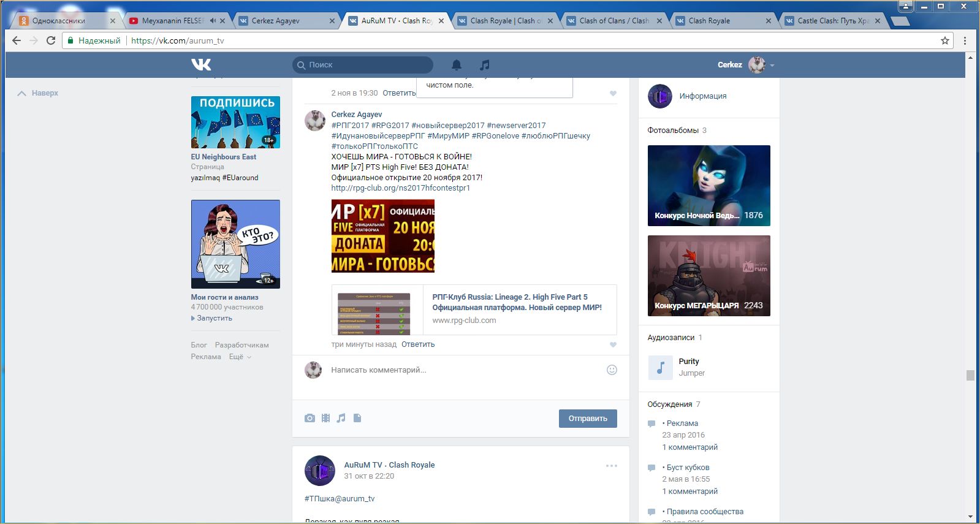Attach a video to the comment
Screen dimensions: 980x524
pos(325,418)
